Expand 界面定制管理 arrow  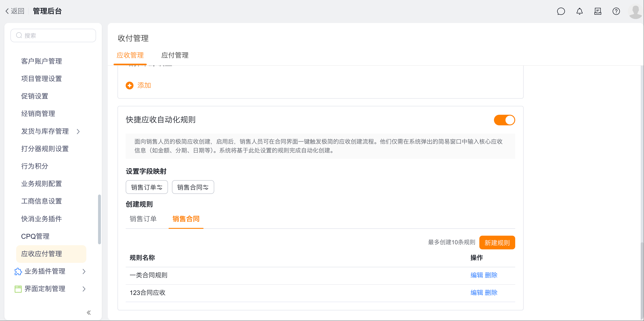pyautogui.click(x=84, y=289)
